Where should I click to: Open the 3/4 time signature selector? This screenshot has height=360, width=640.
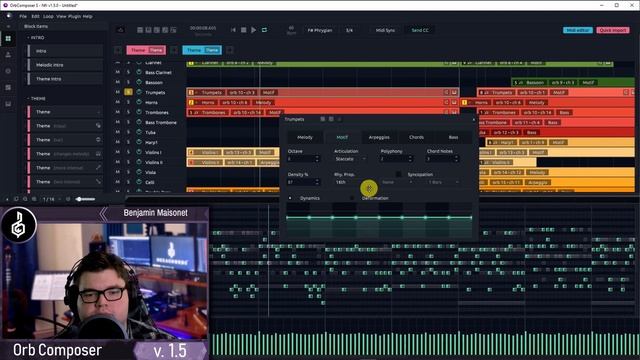(x=349, y=30)
